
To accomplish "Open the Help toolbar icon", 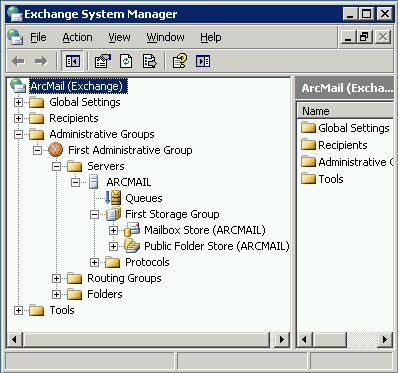I will 180,61.
